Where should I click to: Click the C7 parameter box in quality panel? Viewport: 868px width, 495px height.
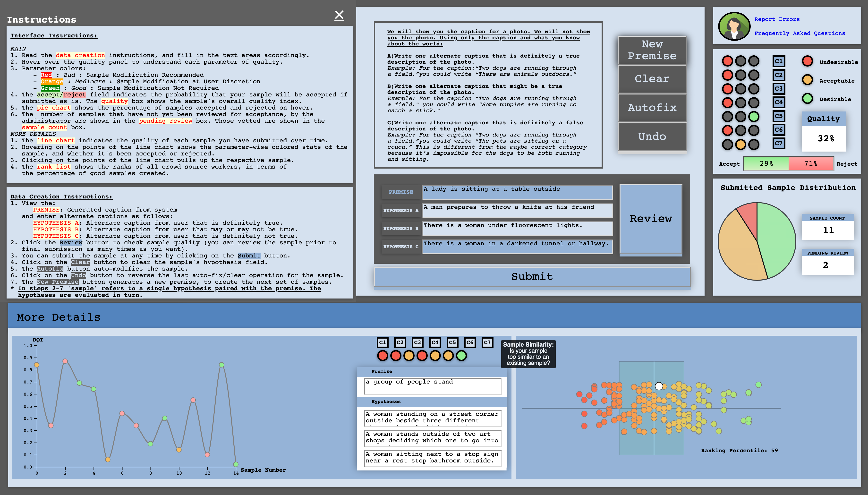(778, 143)
